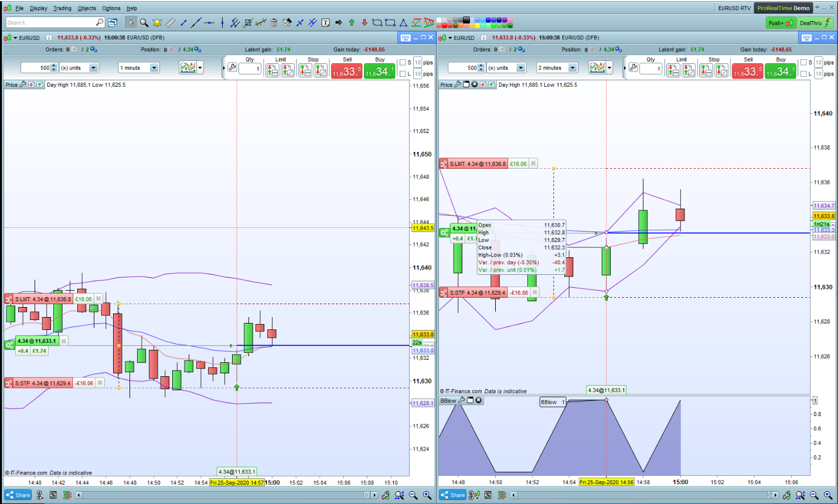838x504 pixels.
Task: Open the Display menu
Action: tap(39, 8)
